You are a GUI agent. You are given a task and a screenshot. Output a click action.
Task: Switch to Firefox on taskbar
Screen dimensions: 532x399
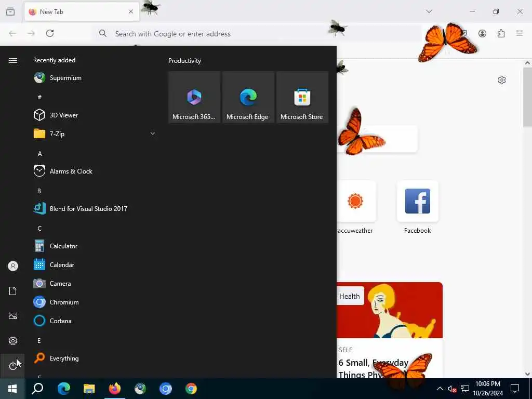(115, 389)
